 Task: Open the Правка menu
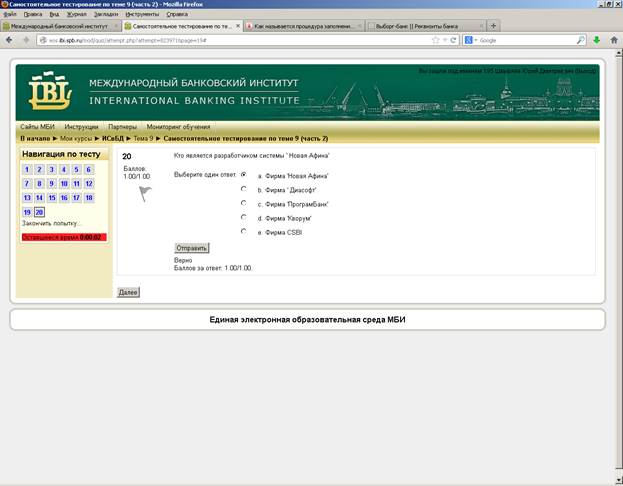[33, 14]
